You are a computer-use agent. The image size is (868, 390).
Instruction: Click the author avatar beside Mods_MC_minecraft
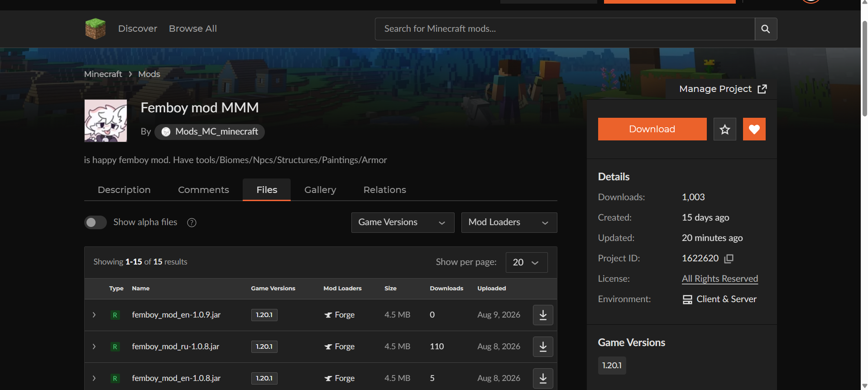coord(166,132)
